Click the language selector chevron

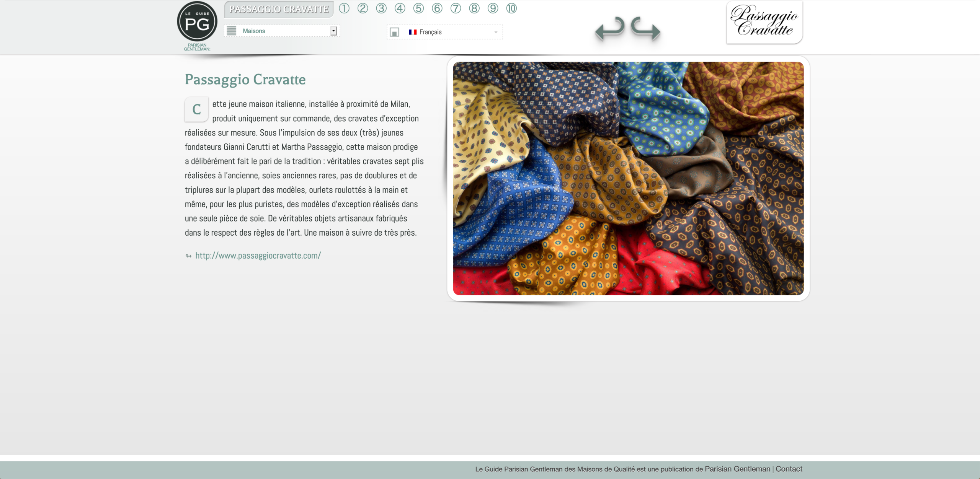pos(496,32)
